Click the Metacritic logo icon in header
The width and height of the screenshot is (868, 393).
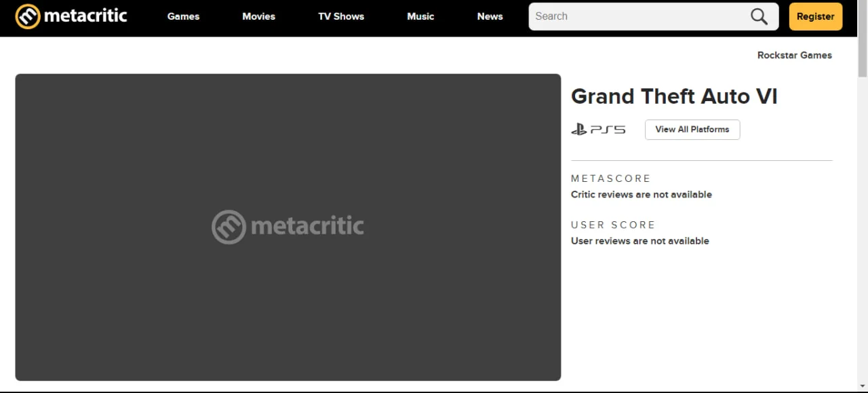pos(28,16)
